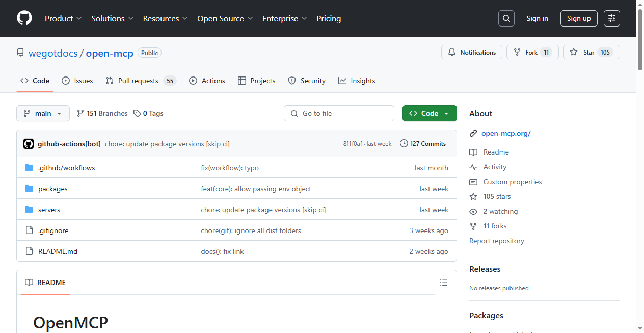Click the Sign up button

click(579, 18)
